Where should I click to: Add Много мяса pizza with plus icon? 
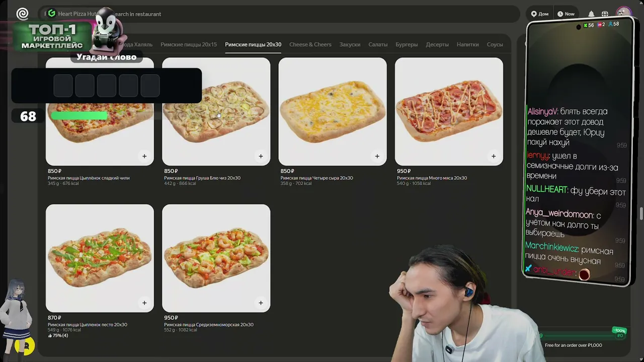[x=494, y=156]
